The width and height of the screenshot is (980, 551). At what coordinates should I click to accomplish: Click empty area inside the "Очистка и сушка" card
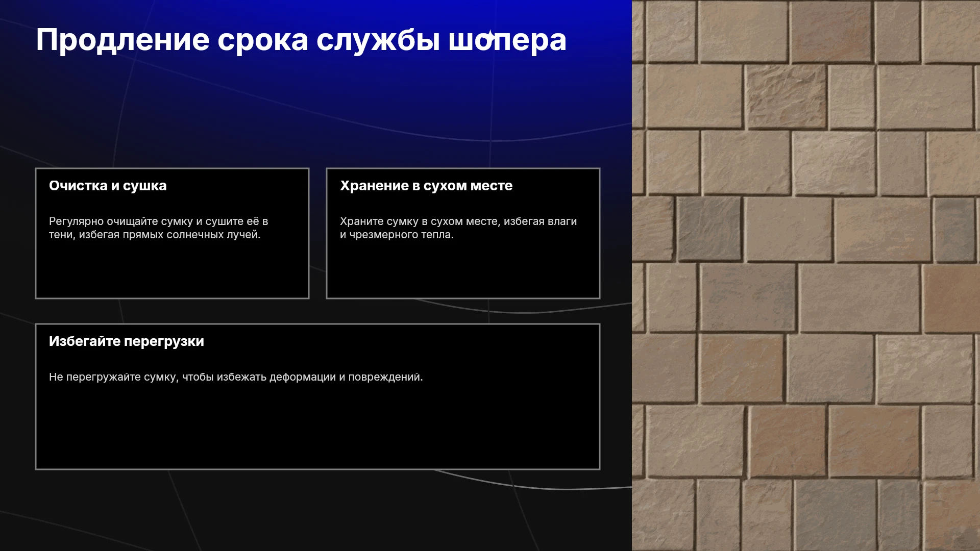click(x=172, y=270)
